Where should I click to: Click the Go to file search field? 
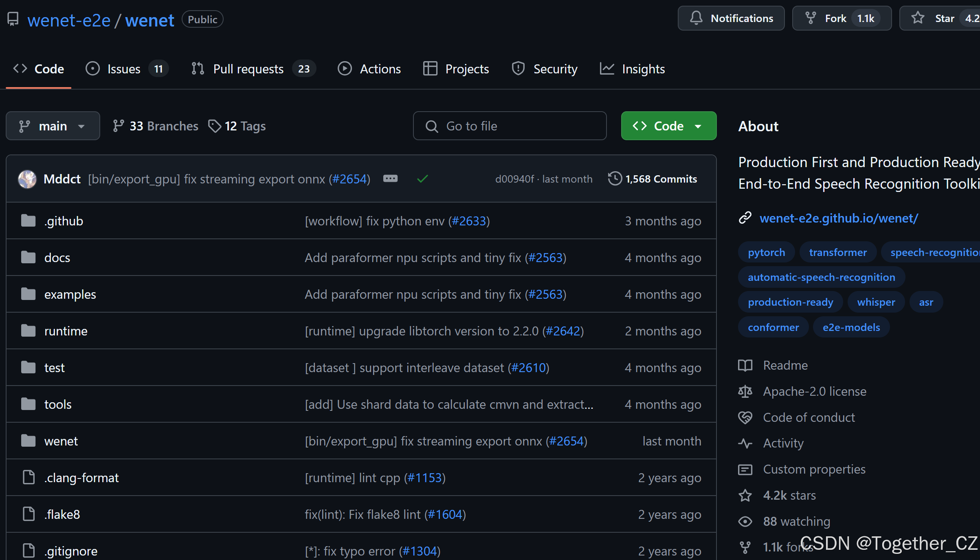pos(510,126)
